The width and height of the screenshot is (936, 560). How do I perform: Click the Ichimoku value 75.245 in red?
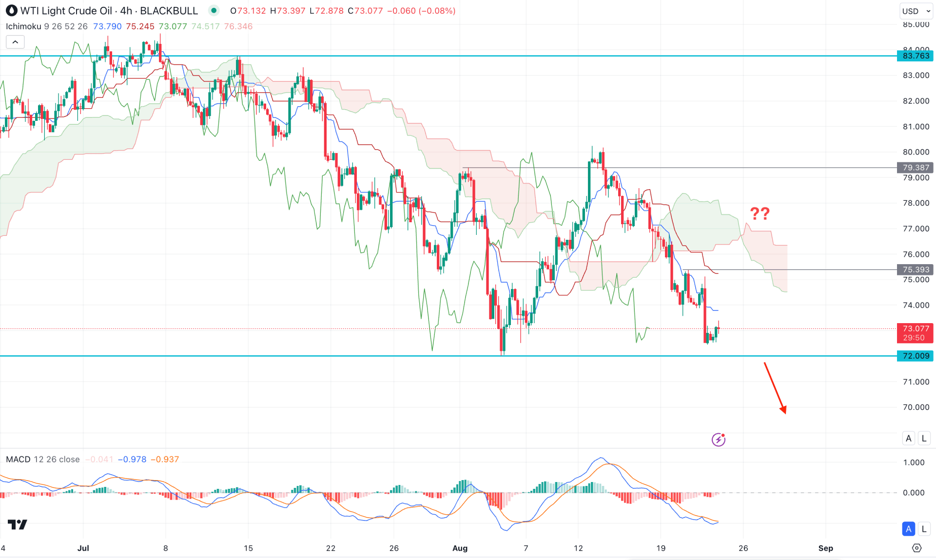140,26
